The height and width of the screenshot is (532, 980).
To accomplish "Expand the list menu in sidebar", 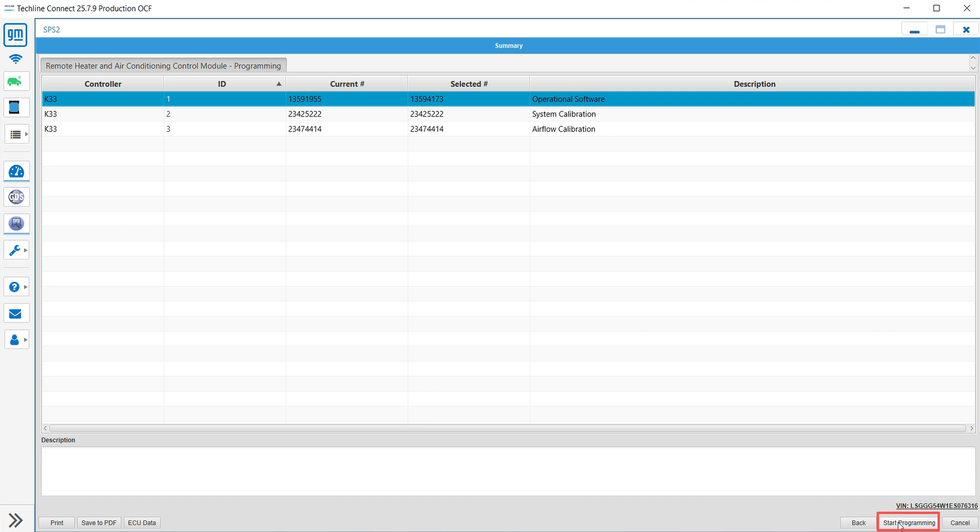I will (x=16, y=135).
